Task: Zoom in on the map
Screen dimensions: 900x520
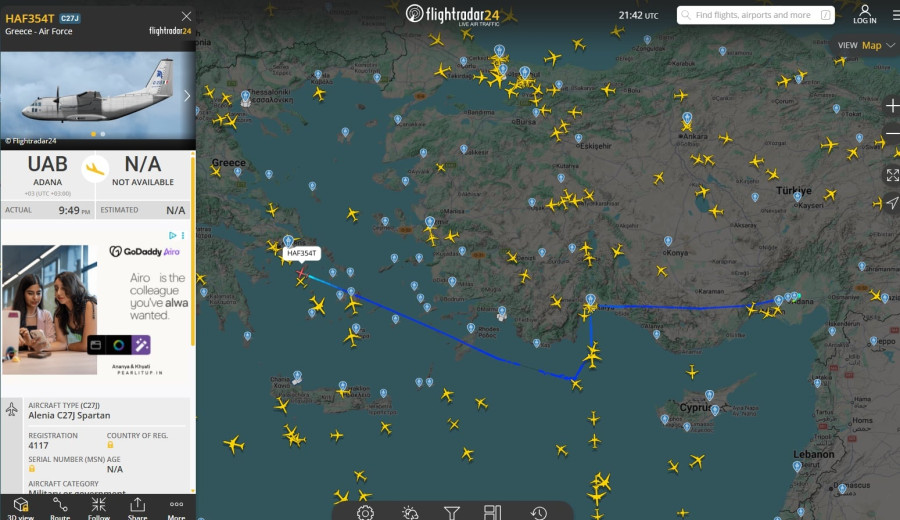Action: pos(892,106)
